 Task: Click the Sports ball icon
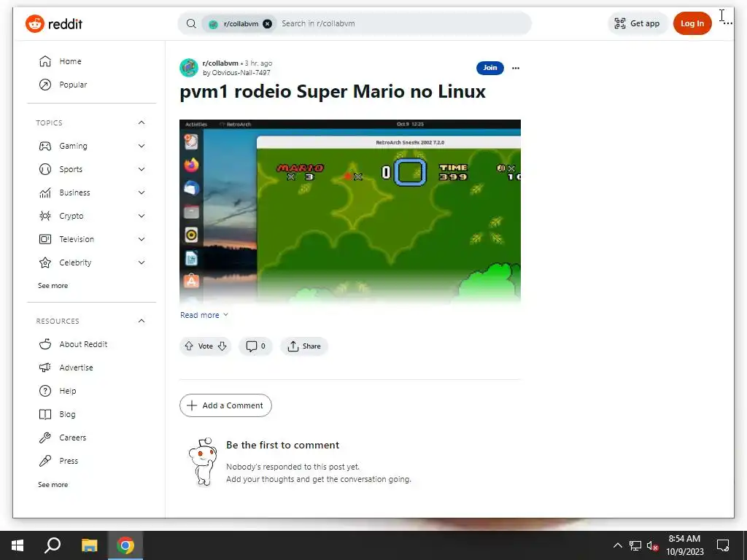(44, 169)
